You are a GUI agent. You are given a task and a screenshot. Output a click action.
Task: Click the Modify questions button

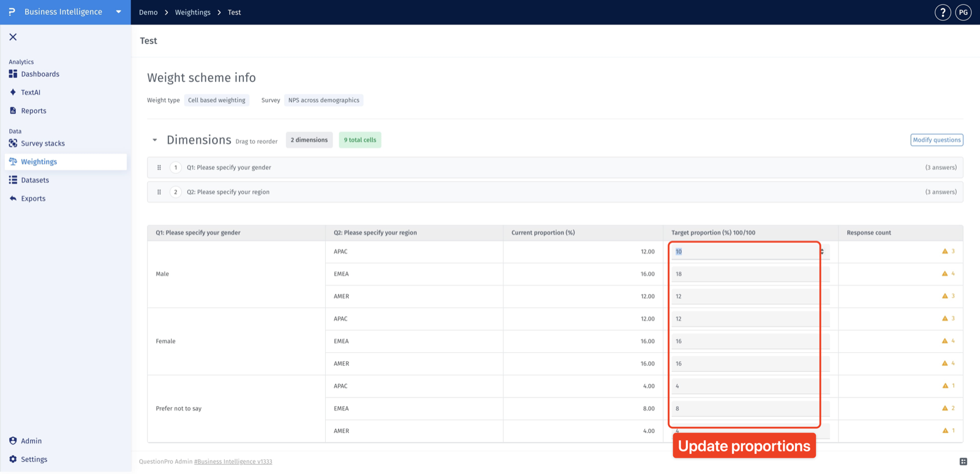tap(937, 140)
